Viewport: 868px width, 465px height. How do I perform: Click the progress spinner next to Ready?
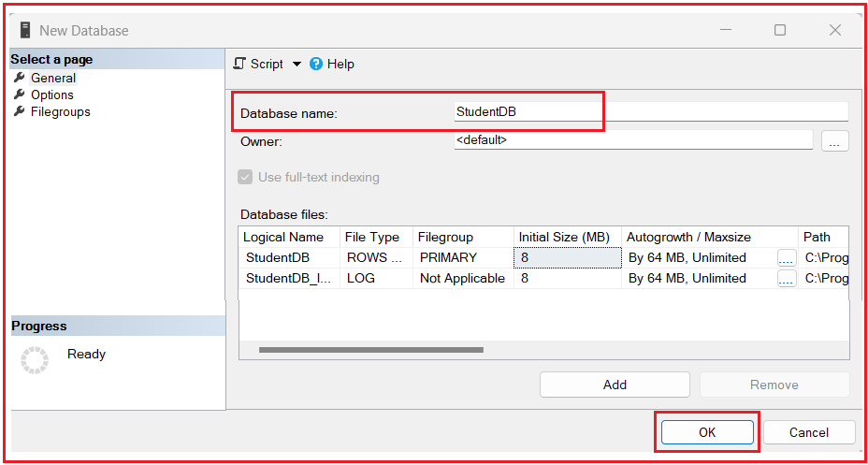(x=35, y=360)
